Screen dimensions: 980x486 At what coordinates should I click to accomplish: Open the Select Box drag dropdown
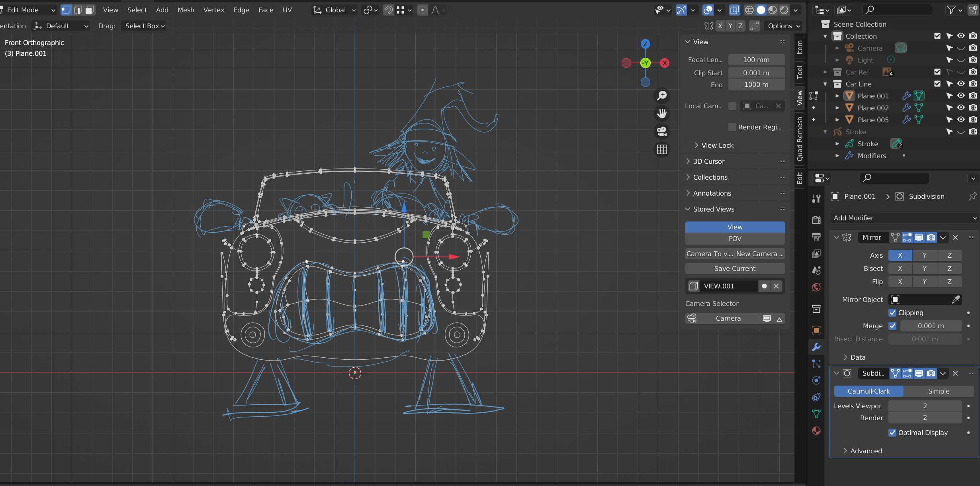(x=144, y=26)
